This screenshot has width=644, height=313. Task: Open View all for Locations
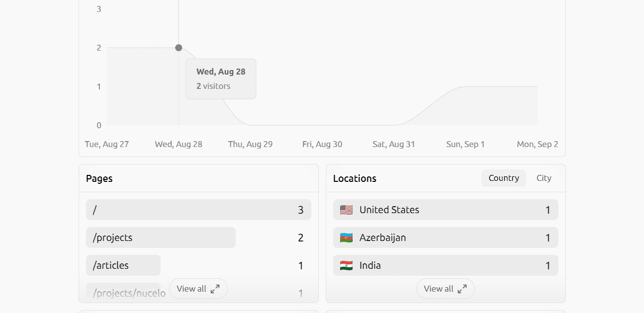click(446, 289)
